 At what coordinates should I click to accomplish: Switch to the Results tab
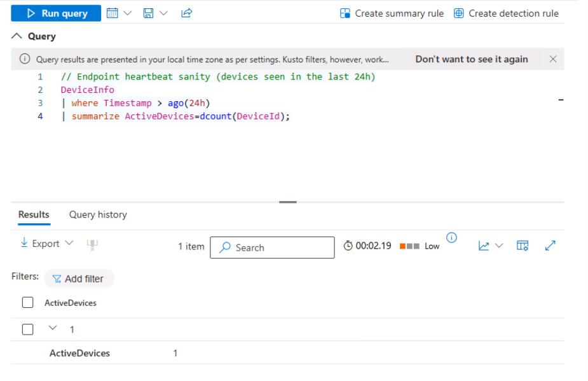[32, 214]
